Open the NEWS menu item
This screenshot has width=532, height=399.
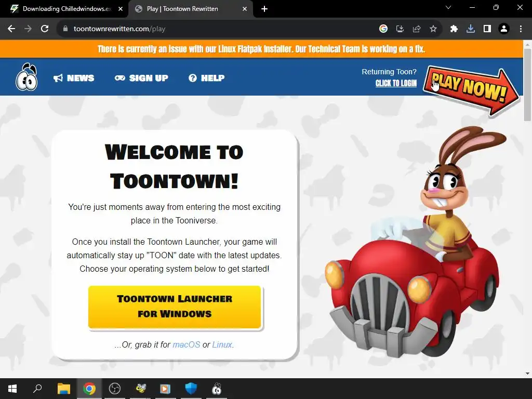point(74,78)
